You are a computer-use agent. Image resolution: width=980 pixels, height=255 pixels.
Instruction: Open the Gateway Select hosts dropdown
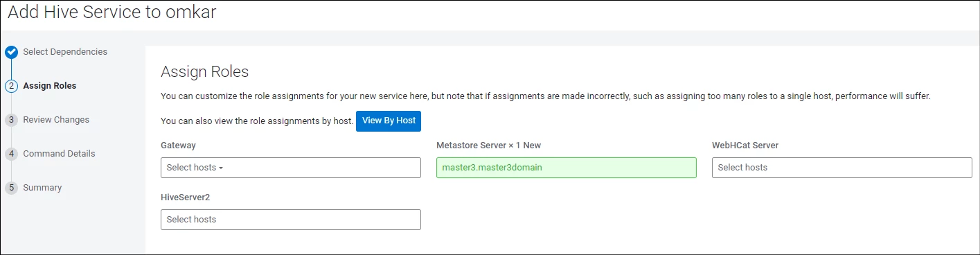(291, 168)
